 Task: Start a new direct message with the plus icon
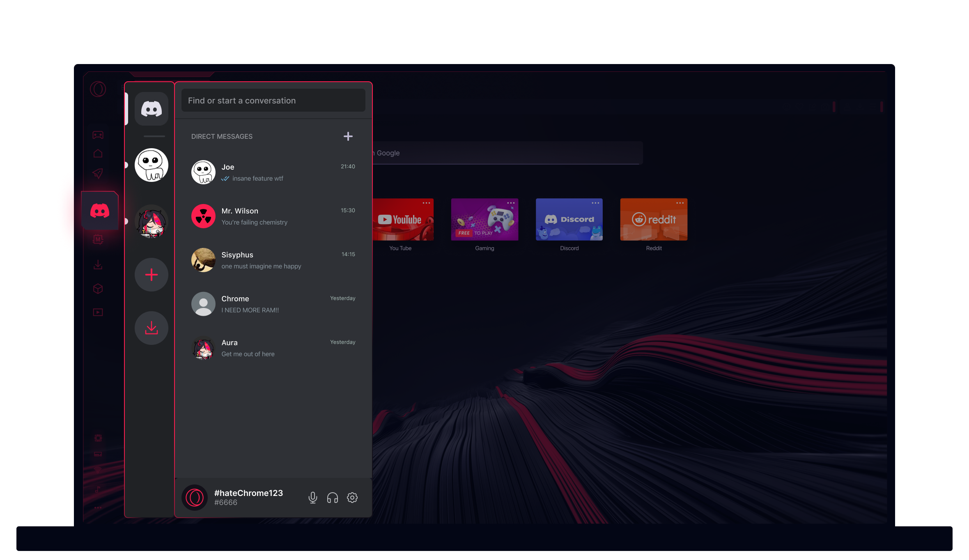348,136
